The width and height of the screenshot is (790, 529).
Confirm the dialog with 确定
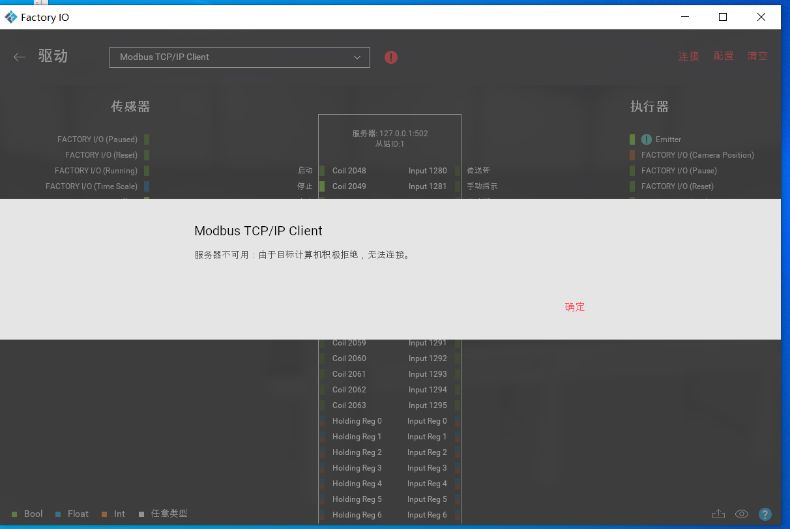coord(575,307)
